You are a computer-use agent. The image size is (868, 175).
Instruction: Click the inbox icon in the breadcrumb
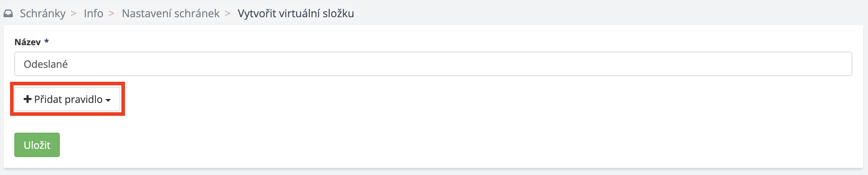click(8, 14)
